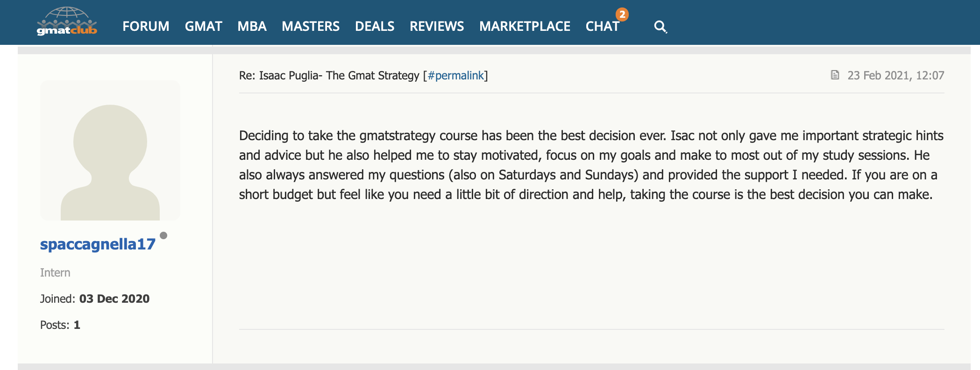Open spaccagnella17's default avatar image
The width and height of the screenshot is (980, 370).
tap(110, 150)
